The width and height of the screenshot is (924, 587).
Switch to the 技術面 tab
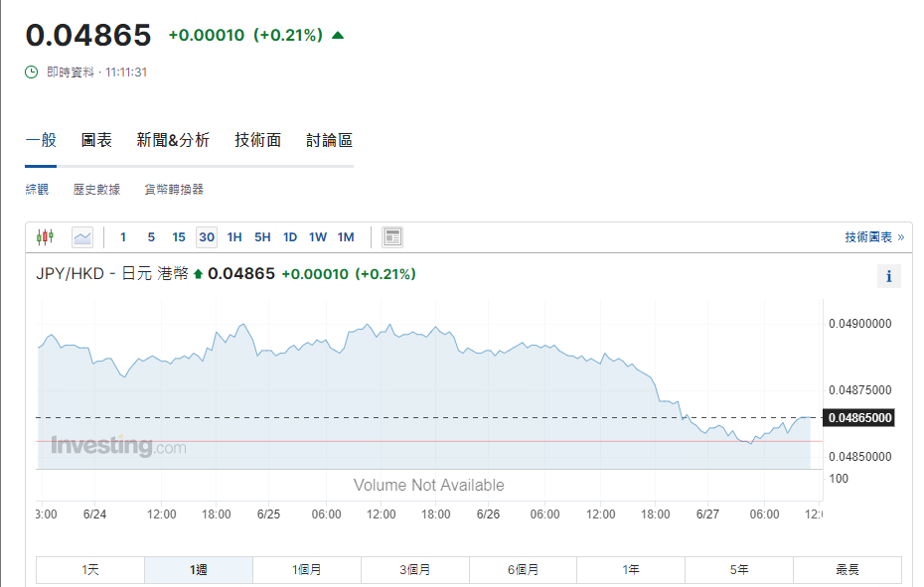(x=258, y=141)
